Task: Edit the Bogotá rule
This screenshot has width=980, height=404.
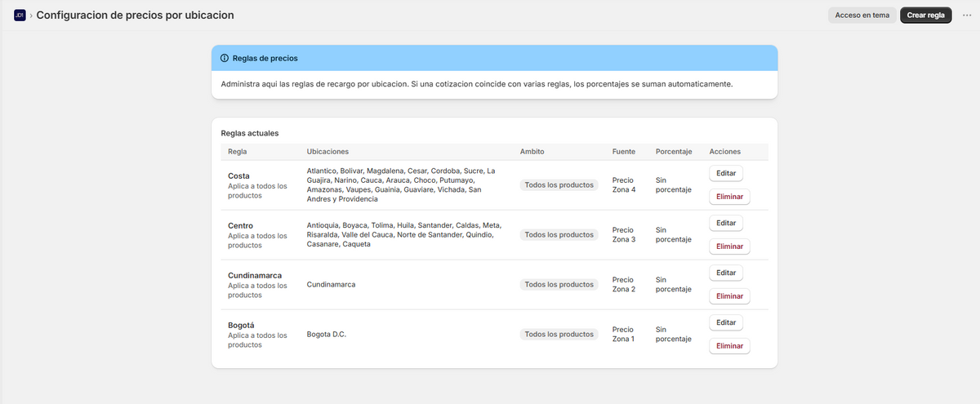Action: point(726,322)
